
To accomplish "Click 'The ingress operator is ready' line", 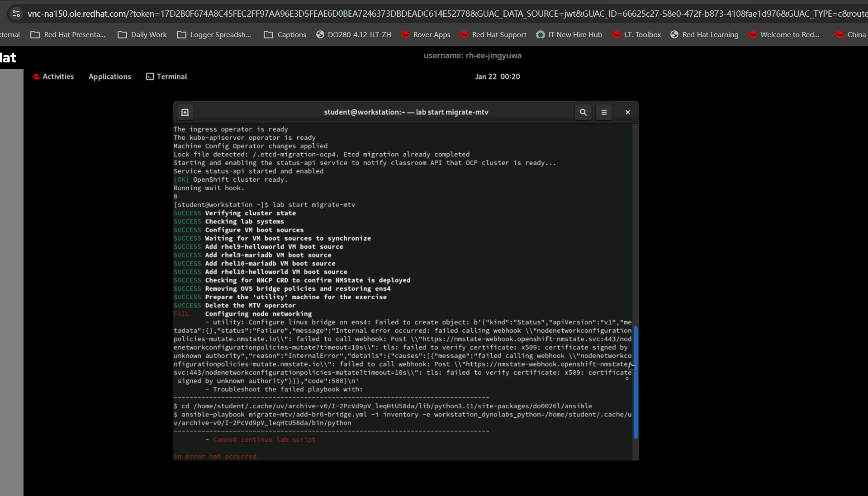I will pos(231,129).
